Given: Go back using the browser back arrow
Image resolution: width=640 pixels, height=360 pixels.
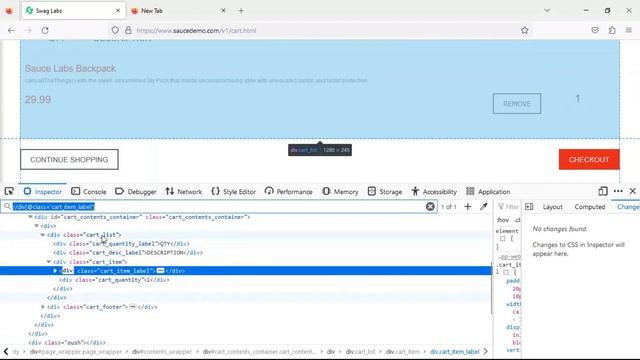Looking at the screenshot, I should [x=11, y=30].
